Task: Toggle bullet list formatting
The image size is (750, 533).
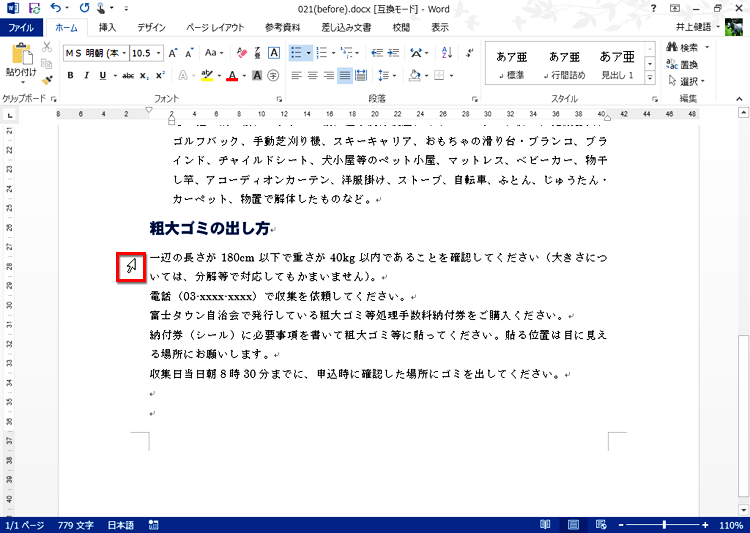Action: [x=297, y=53]
